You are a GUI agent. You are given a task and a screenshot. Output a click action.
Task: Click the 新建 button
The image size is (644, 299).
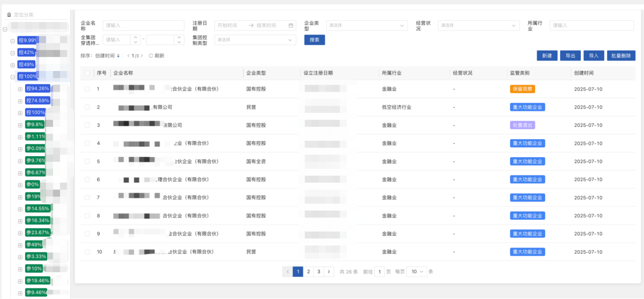tap(547, 55)
